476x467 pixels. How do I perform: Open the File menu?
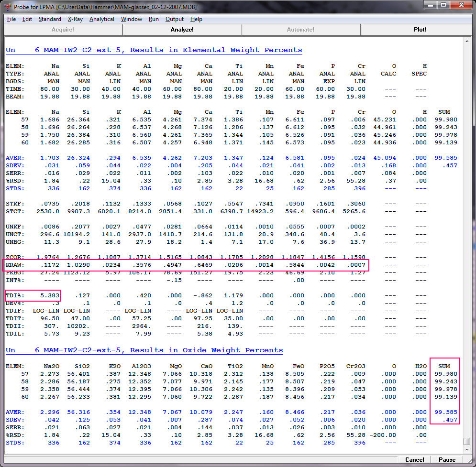pos(11,19)
